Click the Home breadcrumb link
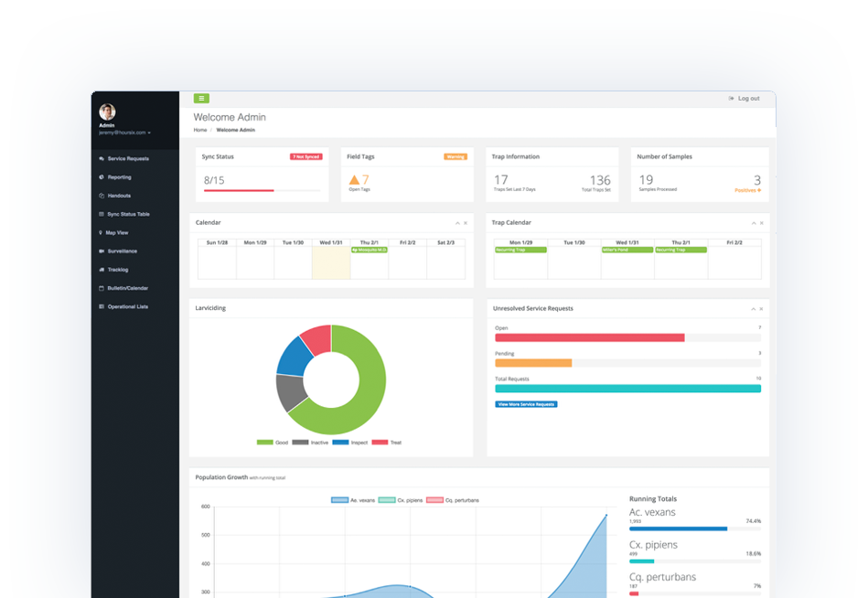The height and width of the screenshot is (598, 868). 199,130
